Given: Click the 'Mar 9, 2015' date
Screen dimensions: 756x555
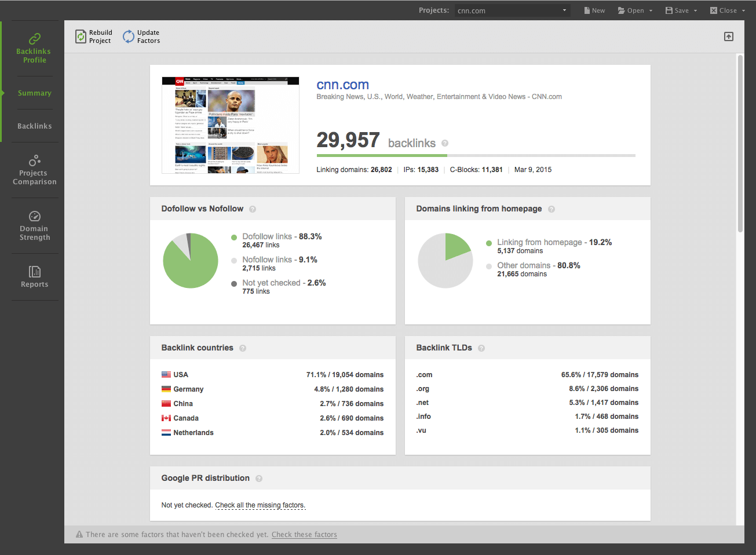Looking at the screenshot, I should coord(533,170).
